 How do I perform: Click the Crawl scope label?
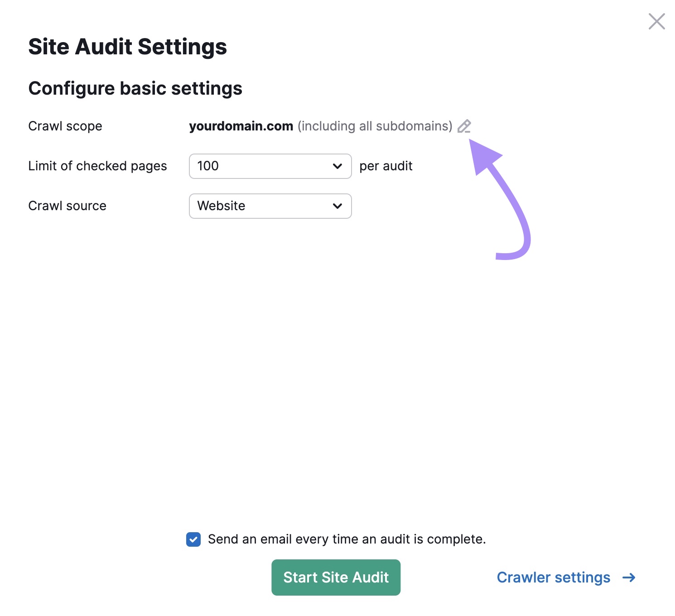[x=65, y=126]
